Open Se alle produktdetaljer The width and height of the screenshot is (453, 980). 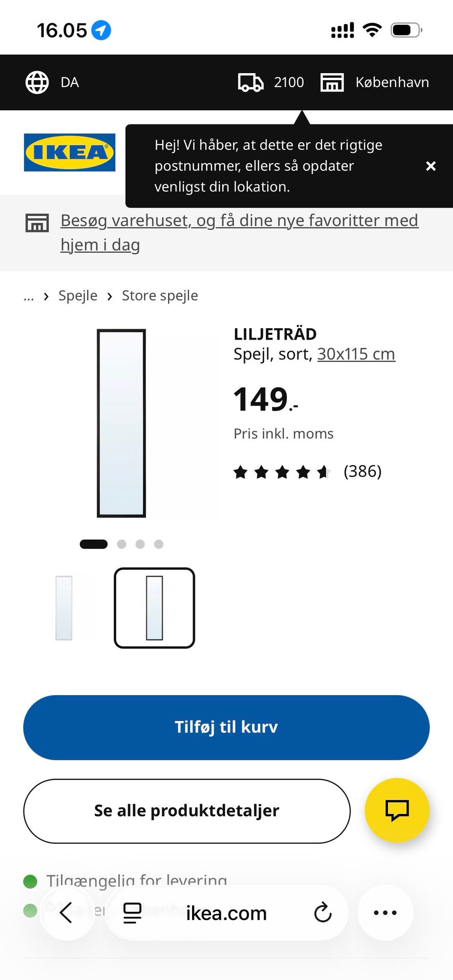187,811
